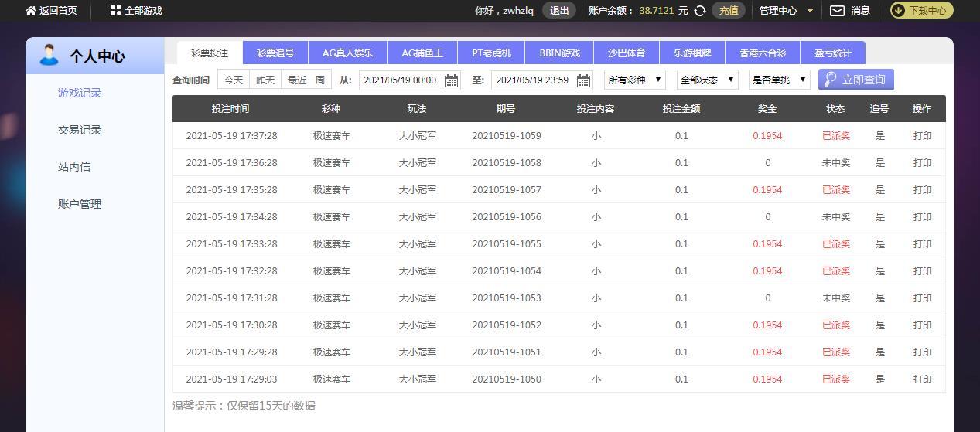The image size is (980, 432).
Task: Expand the 全部状态 dropdown
Action: (x=708, y=80)
